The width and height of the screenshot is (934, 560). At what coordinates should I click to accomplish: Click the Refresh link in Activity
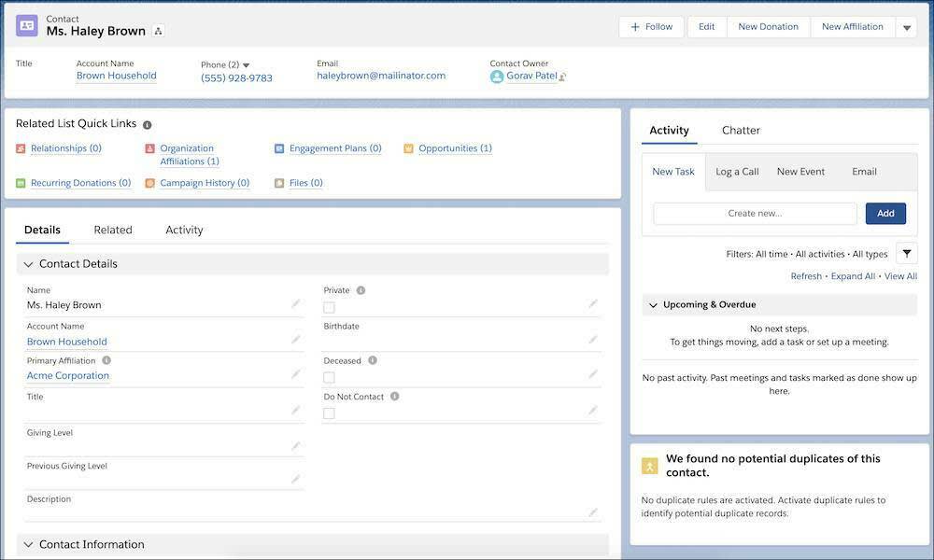click(806, 276)
